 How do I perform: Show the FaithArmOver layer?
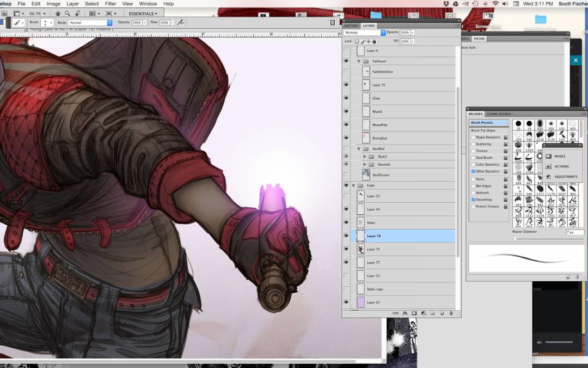click(346, 71)
